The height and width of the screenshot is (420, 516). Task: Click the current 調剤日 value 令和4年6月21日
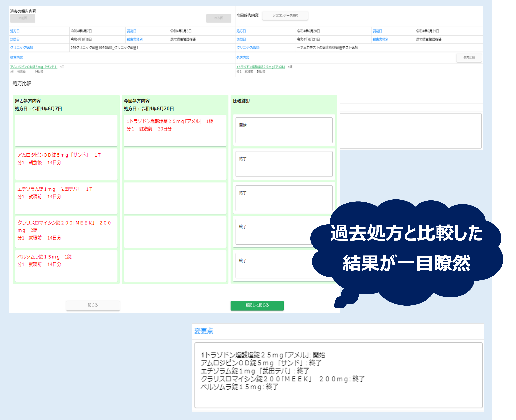tap(427, 31)
